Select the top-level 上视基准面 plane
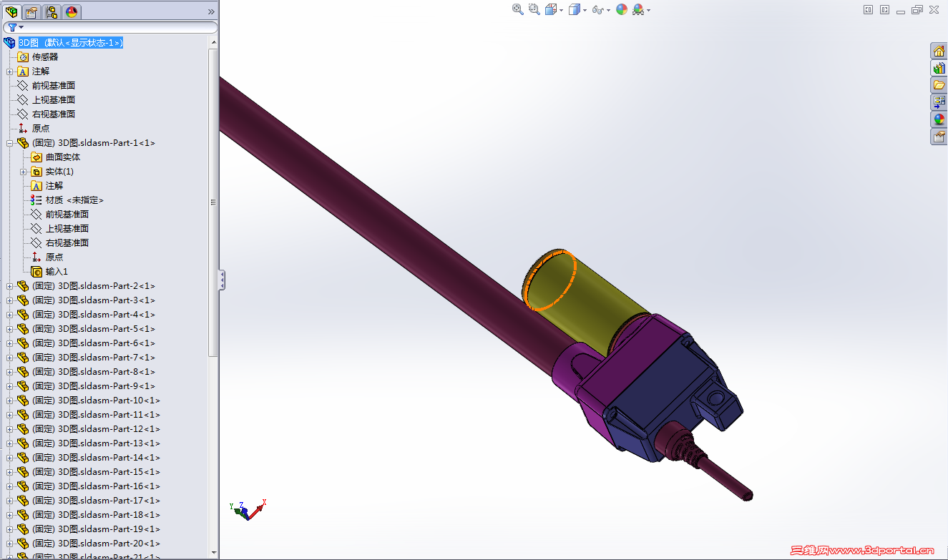Screen dimensions: 948x560 (x=54, y=100)
